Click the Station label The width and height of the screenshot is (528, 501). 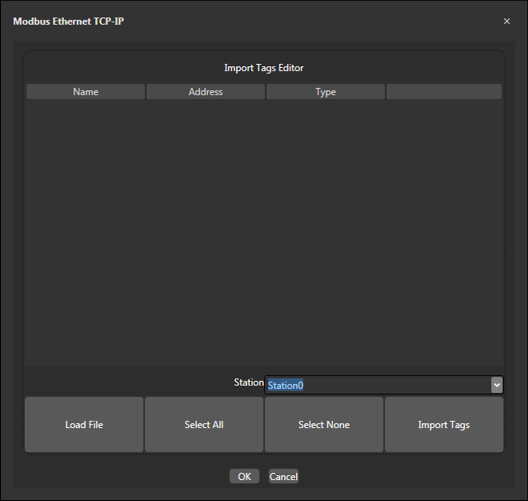(x=249, y=382)
